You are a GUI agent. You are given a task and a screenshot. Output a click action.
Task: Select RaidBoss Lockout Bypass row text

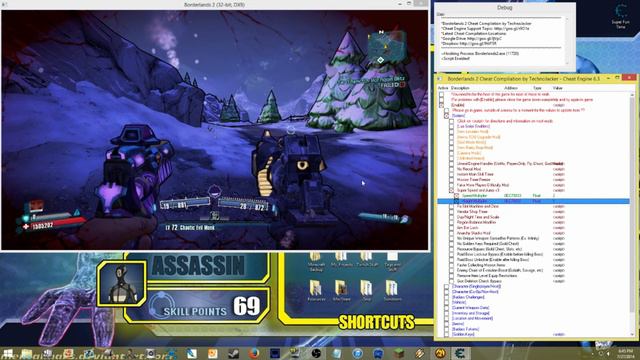click(500, 254)
